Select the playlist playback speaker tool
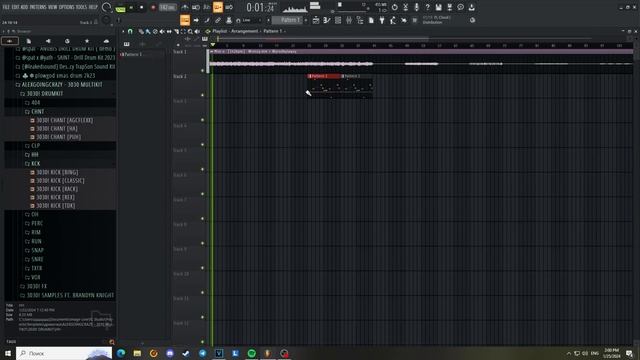This screenshot has height=360, width=640. pos(197,31)
